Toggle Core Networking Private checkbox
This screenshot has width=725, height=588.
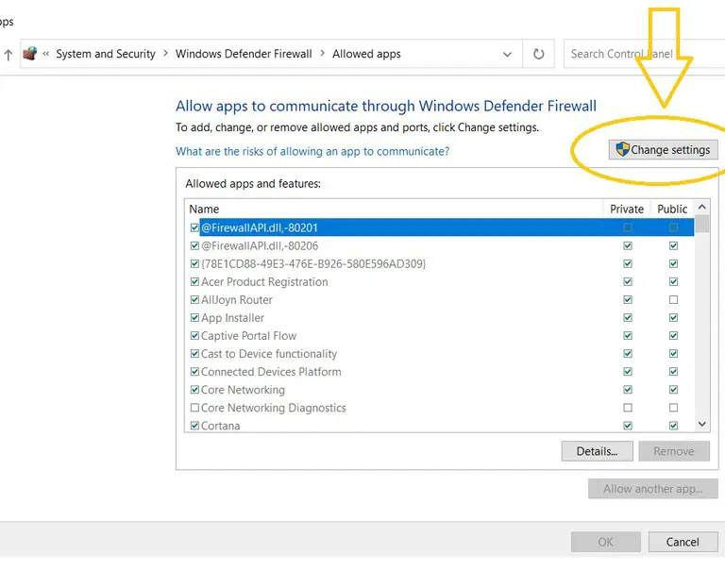click(x=628, y=389)
